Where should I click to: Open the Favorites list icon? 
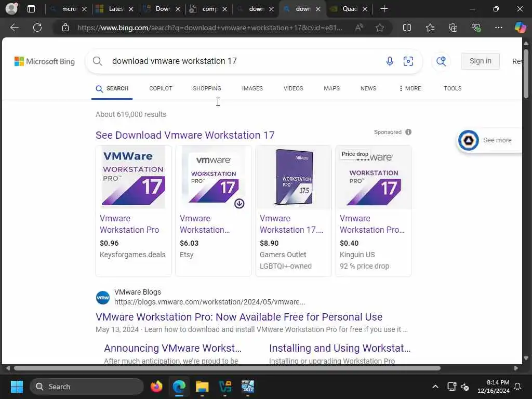(x=430, y=28)
